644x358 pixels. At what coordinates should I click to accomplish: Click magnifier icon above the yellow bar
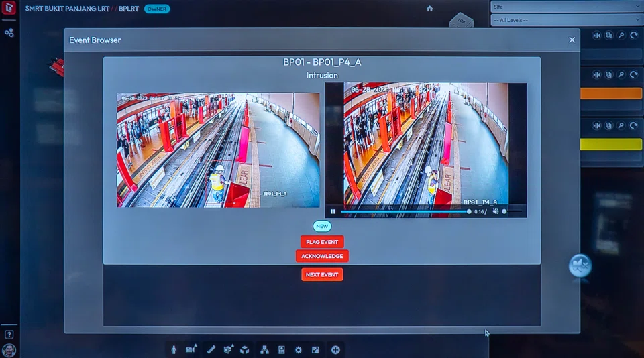click(x=621, y=125)
